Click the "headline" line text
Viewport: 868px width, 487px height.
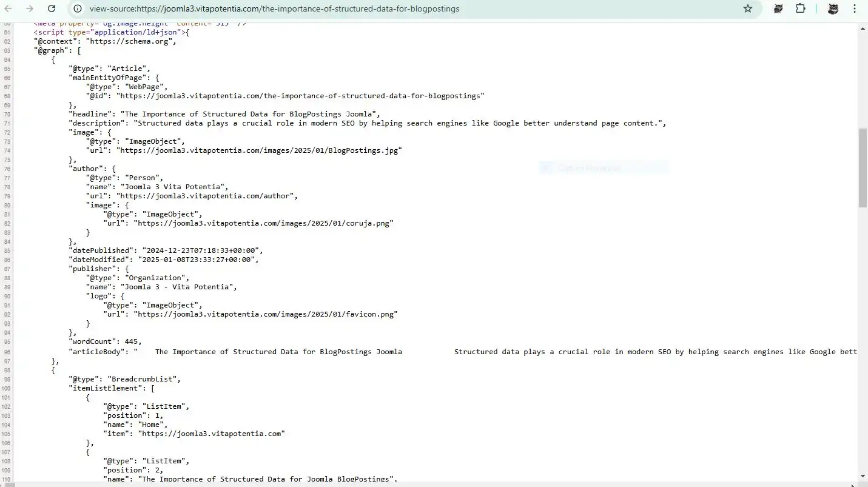point(224,114)
